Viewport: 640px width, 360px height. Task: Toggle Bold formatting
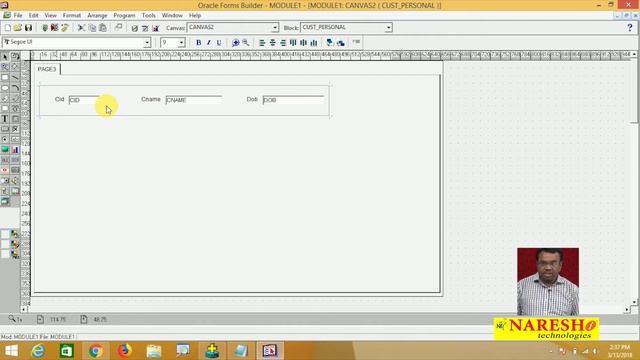pyautogui.click(x=198, y=42)
